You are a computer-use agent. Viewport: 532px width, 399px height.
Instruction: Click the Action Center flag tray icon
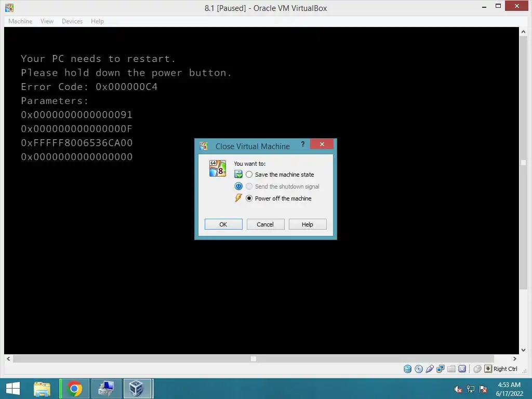(x=483, y=389)
